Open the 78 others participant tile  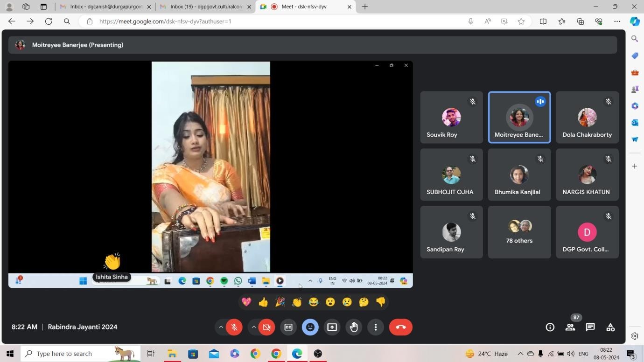point(519,232)
